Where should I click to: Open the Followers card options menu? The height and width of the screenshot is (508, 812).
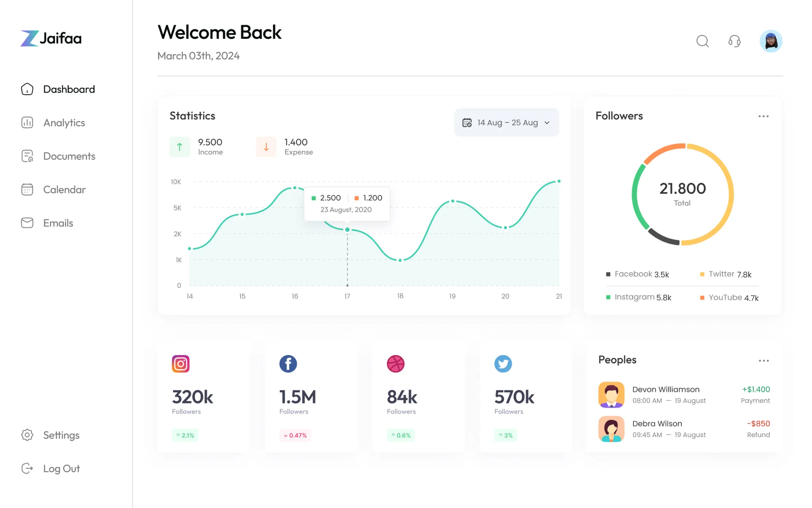point(763,116)
